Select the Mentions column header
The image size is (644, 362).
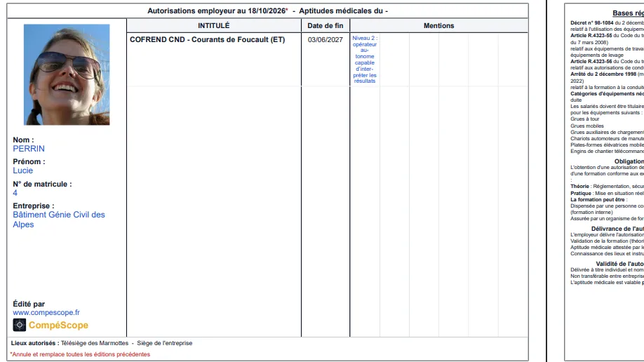[x=438, y=25]
